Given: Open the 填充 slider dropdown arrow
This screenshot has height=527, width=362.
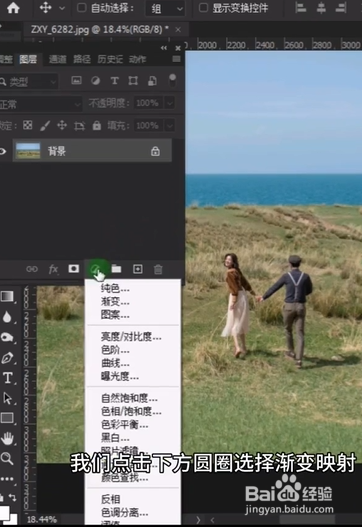Looking at the screenshot, I should [170, 126].
